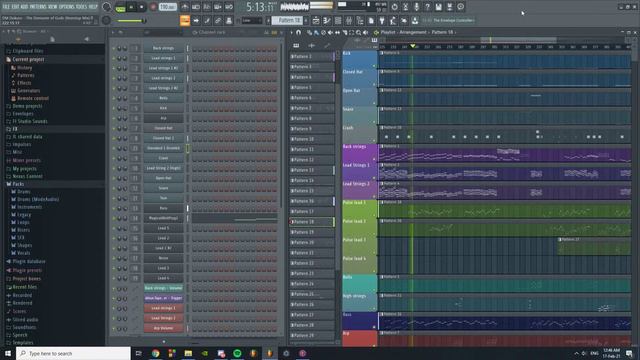The height and width of the screenshot is (360, 640).
Task: Select Pattern 18 in the picker list
Action: (x=312, y=222)
